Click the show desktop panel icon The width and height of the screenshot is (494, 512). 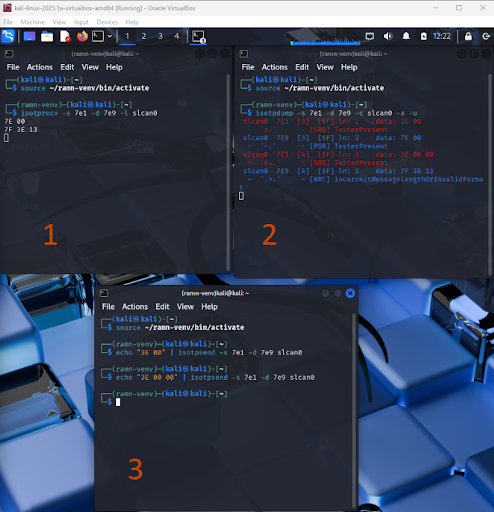29,36
